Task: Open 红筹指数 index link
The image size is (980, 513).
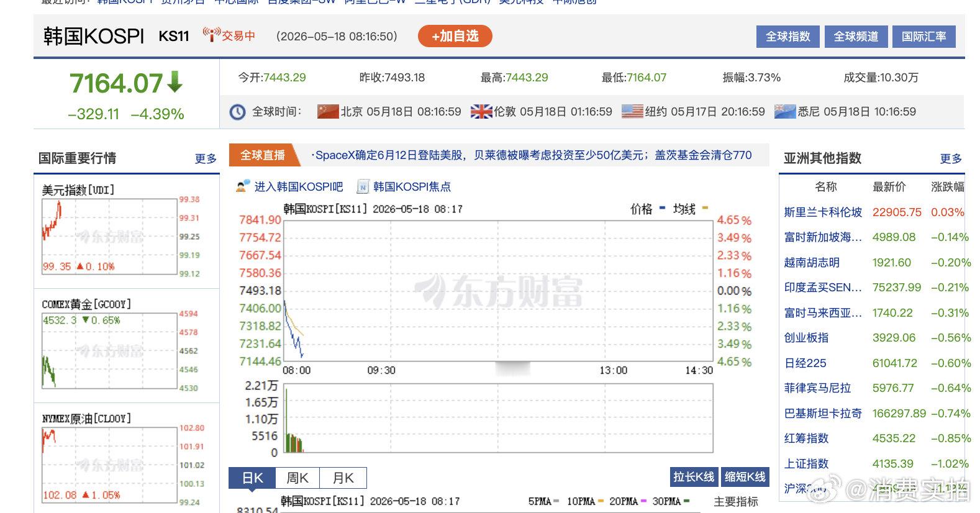Action: [806, 438]
